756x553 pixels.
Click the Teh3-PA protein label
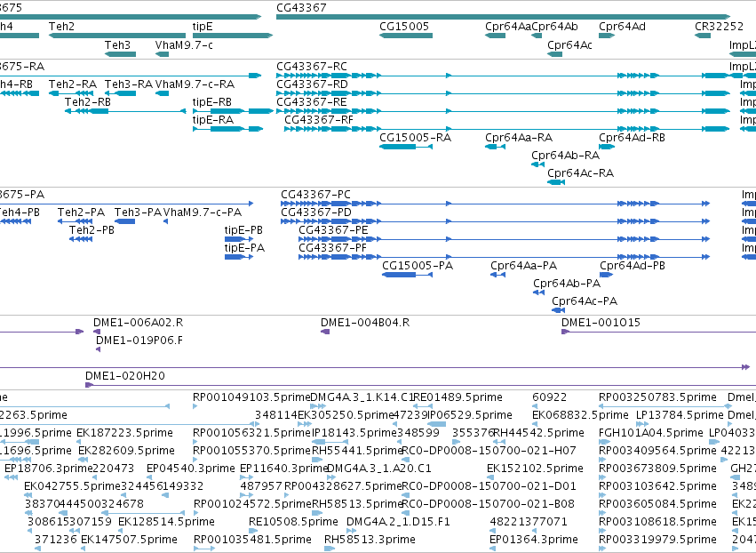pyautogui.click(x=138, y=212)
